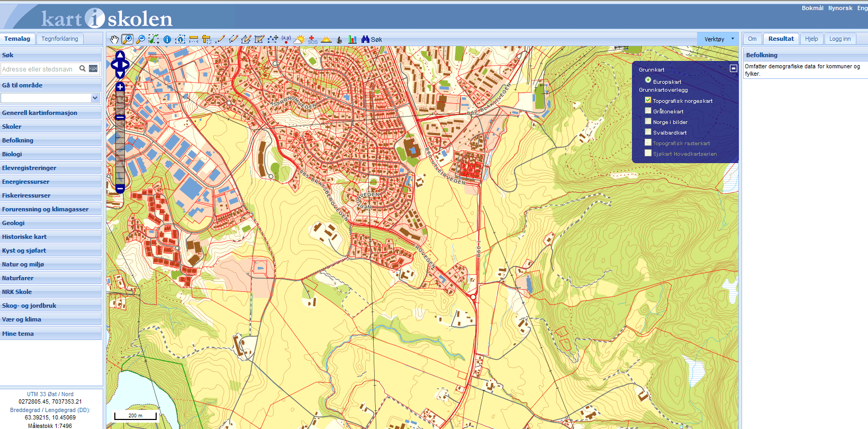Toggle Sjøkart Hovedkartserien checkbox
The image size is (868, 429).
648,153
